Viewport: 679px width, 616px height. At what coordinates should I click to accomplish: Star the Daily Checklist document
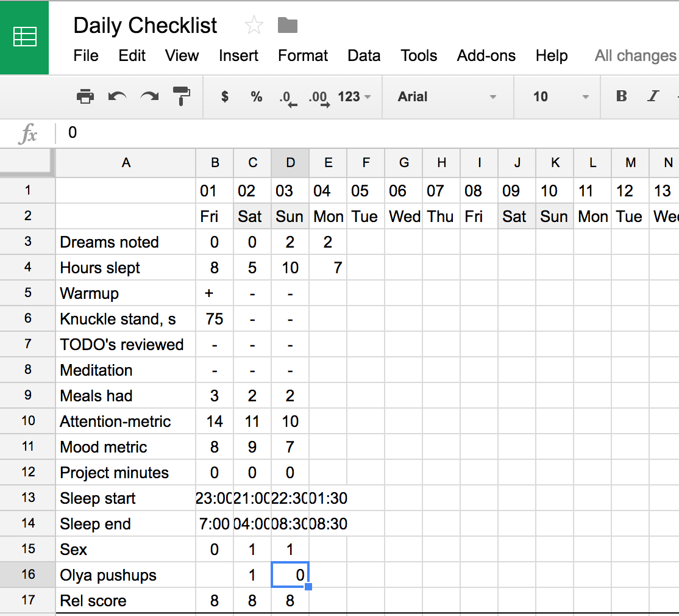(x=254, y=25)
